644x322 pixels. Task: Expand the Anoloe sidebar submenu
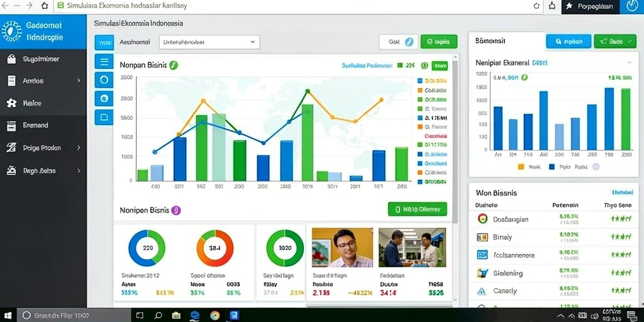[79, 81]
